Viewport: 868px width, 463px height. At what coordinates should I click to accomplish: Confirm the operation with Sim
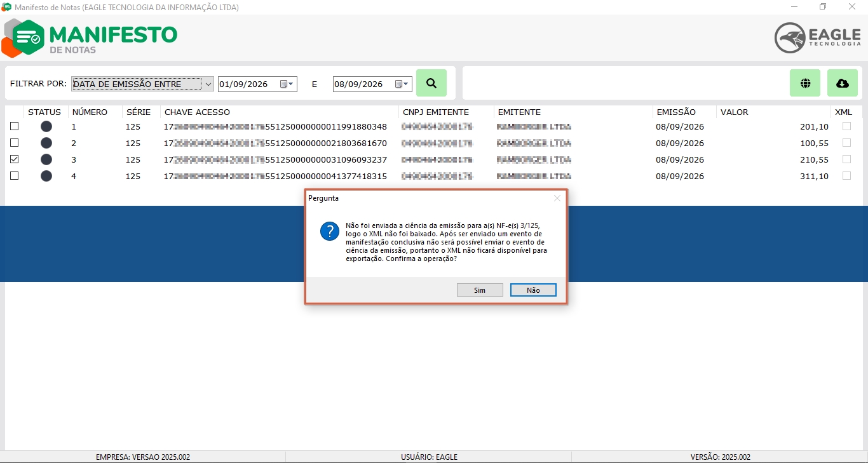(480, 290)
